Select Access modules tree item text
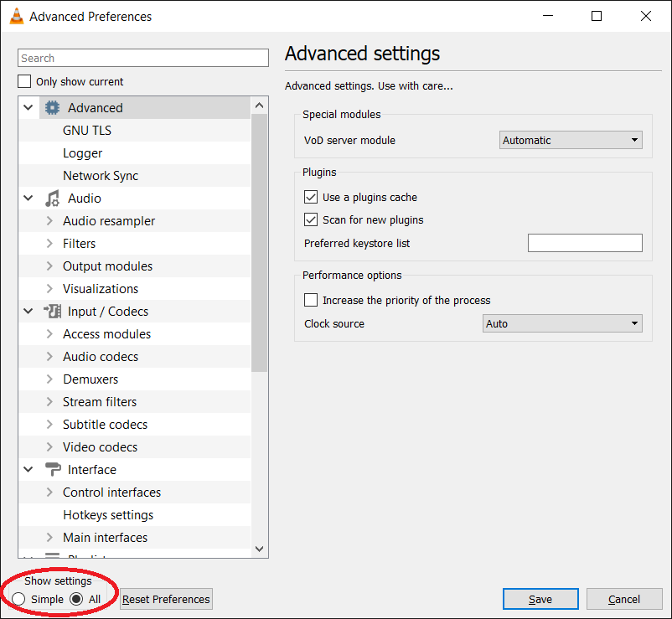 106,333
